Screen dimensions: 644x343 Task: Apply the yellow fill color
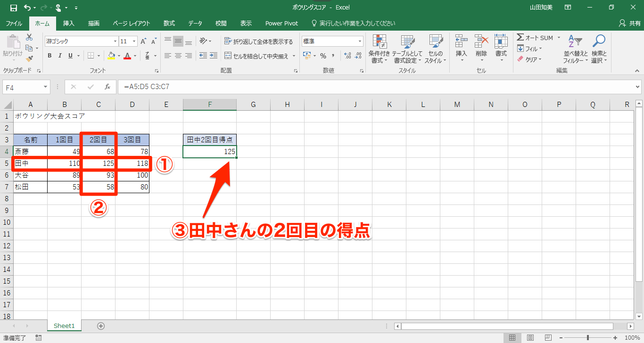click(111, 56)
